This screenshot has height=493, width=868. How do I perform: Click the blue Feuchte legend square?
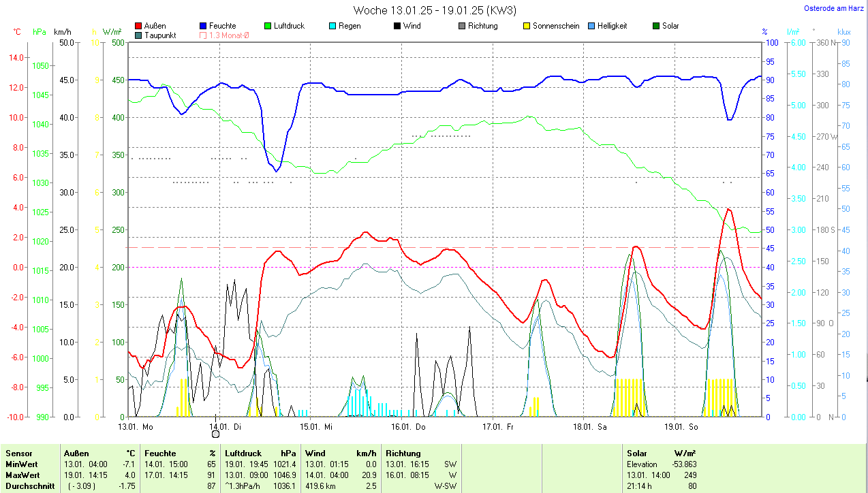point(204,26)
